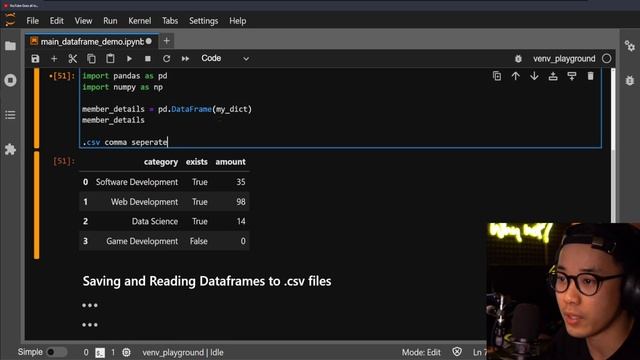Open the Tabs menu
Screen dimensions: 640x360
pos(170,21)
